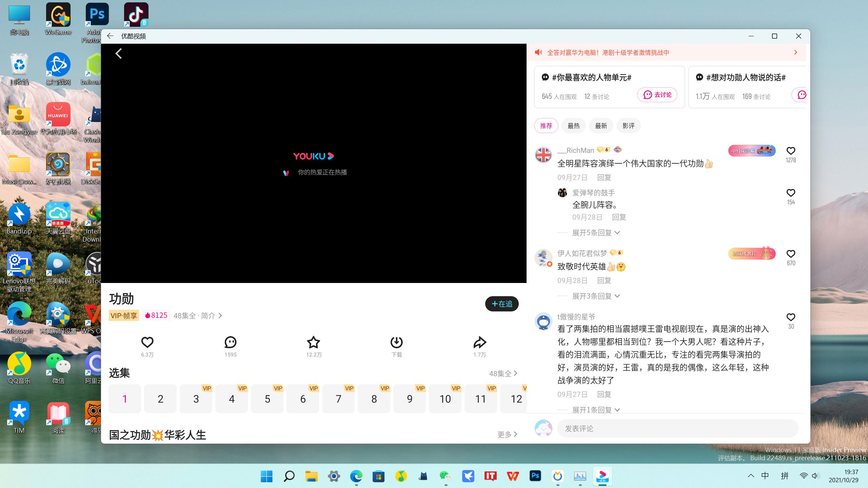Favorite the show using the star icon
The image size is (868, 488).
point(313,343)
